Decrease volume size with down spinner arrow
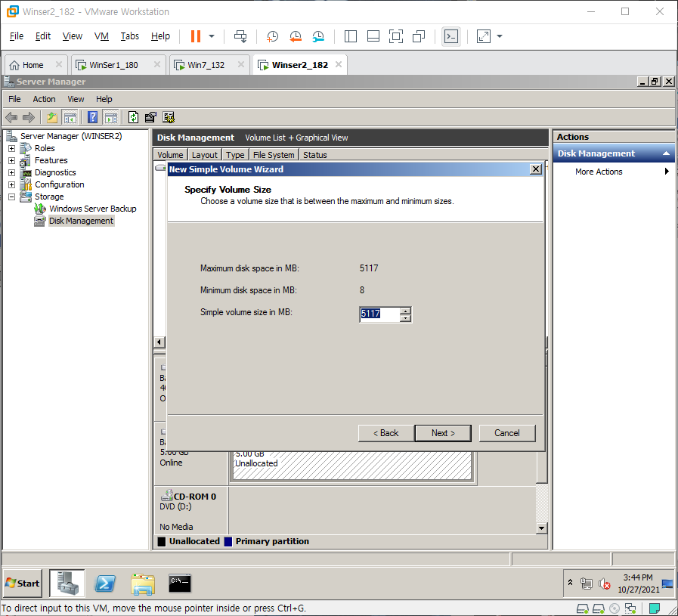 (x=405, y=318)
